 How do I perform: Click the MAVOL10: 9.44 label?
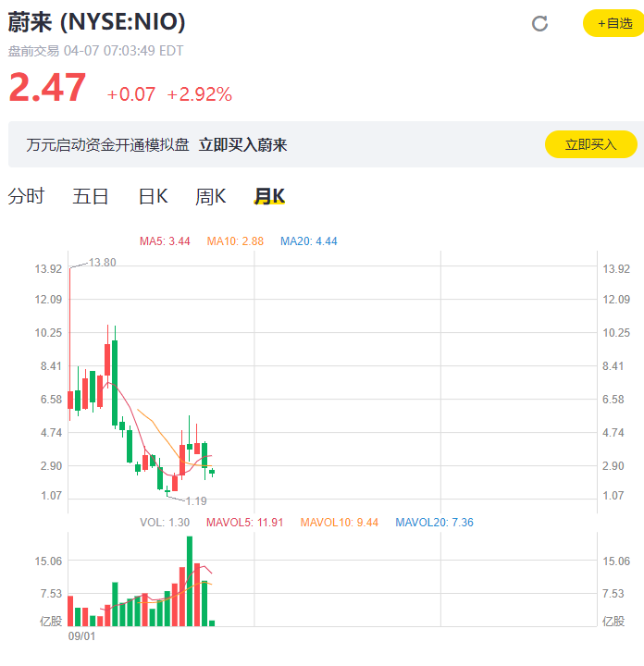click(x=340, y=522)
